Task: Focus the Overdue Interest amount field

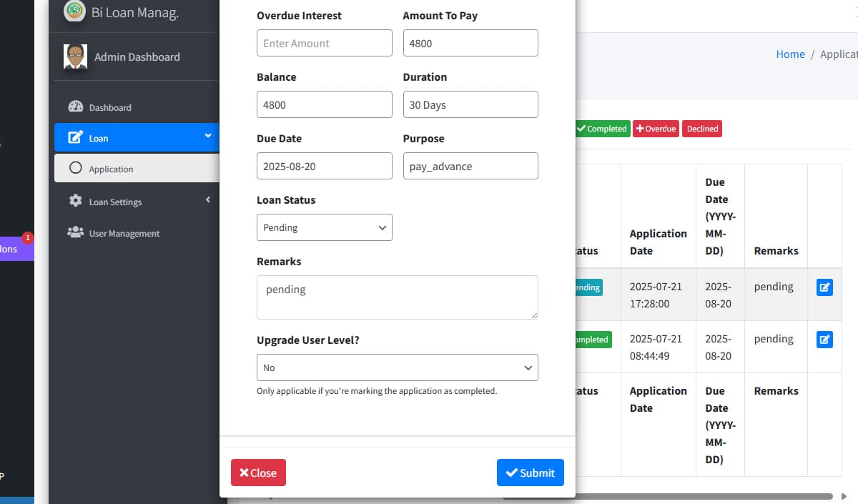Action: point(324,43)
